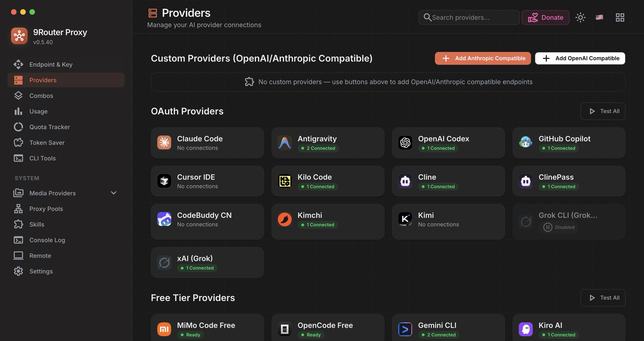Click the MiMo Code Free icon
Viewport: 644px width, 341px height.
coord(164,329)
